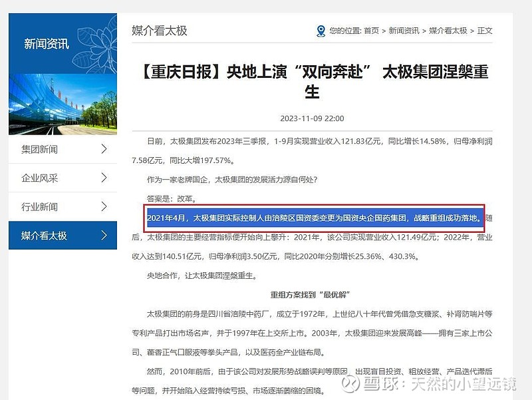Click the article title 【重庆日报】央地上演
The height and width of the screenshot is (400, 532).
pyautogui.click(x=312, y=81)
